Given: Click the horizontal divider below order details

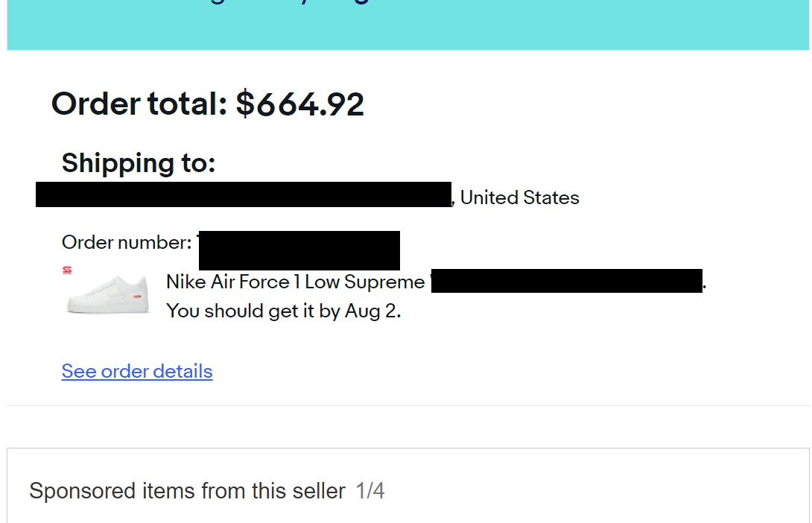Looking at the screenshot, I should [x=408, y=405].
